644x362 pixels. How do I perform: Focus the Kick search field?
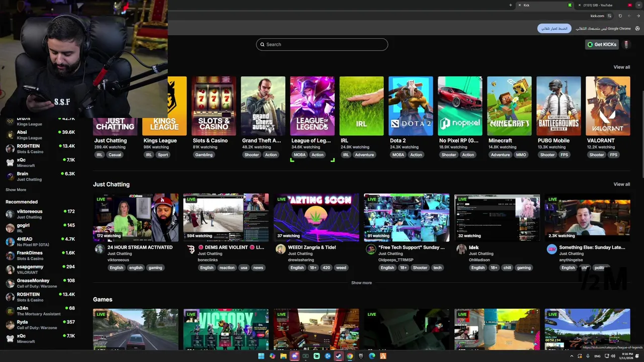(322, 44)
